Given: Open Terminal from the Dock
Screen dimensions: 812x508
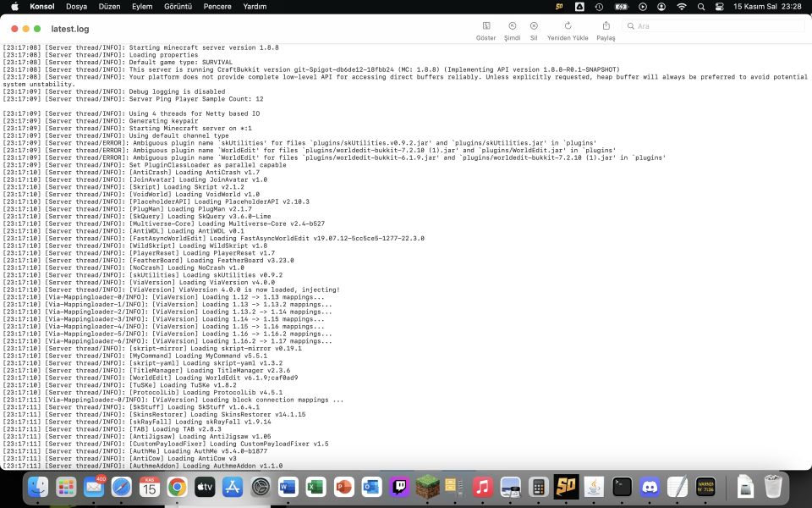Looking at the screenshot, I should (x=622, y=488).
